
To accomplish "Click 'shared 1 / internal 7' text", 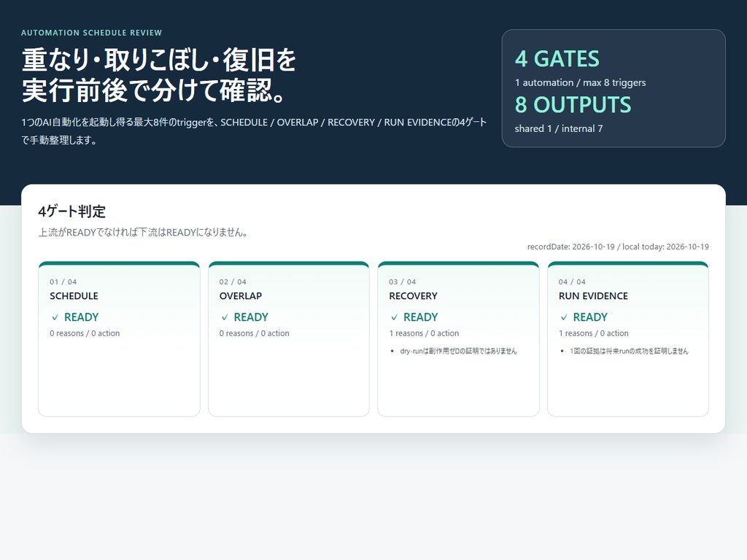I will pyautogui.click(x=559, y=128).
